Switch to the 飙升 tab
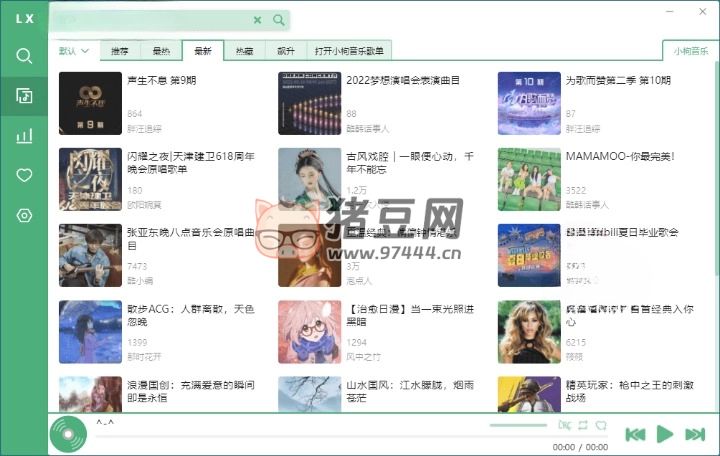720x456 pixels. 286,51
